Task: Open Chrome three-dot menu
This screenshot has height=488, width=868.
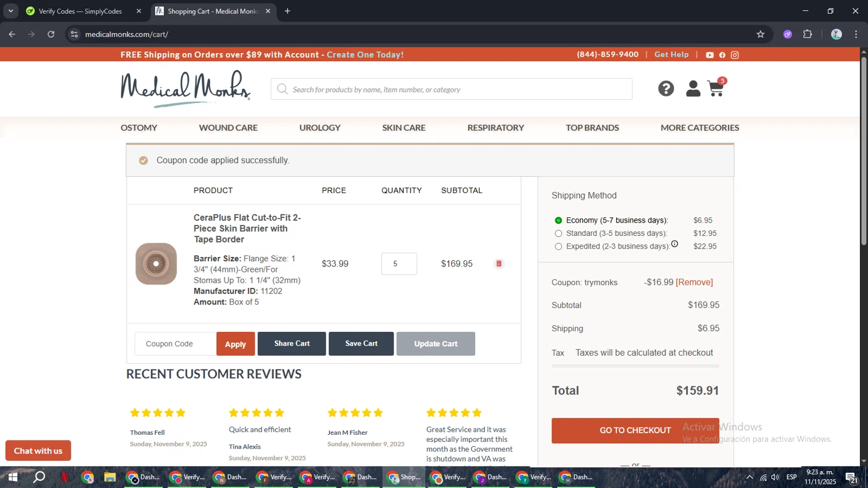Action: click(x=856, y=34)
